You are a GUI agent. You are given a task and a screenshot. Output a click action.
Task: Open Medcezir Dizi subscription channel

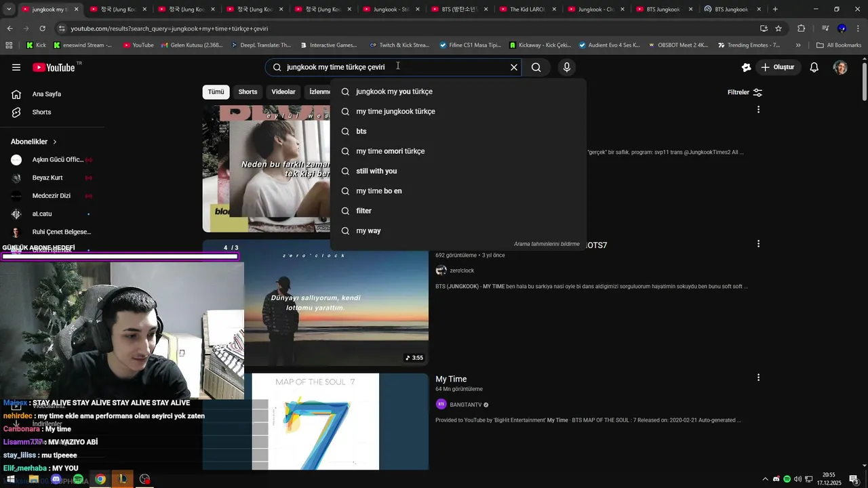click(x=52, y=196)
